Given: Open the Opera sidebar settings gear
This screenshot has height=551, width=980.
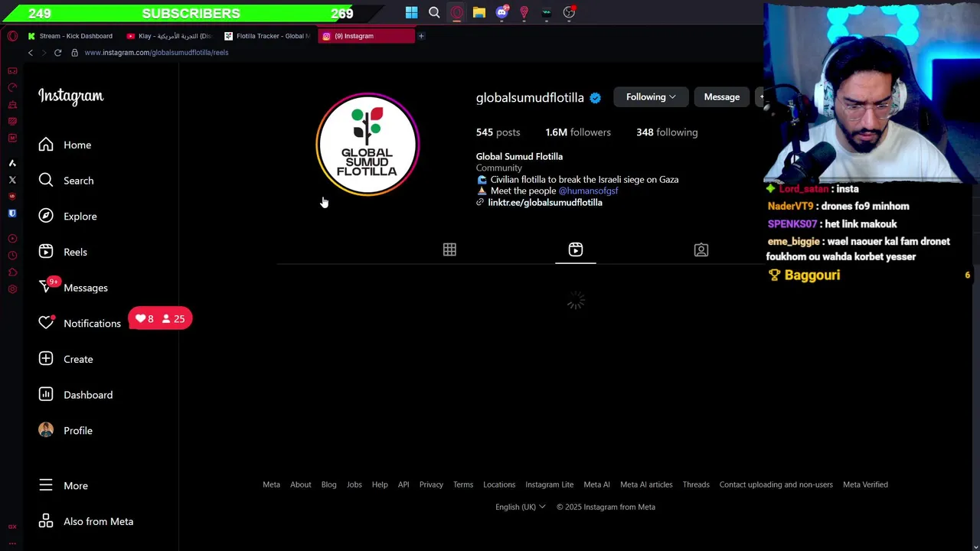Looking at the screenshot, I should (x=12, y=289).
